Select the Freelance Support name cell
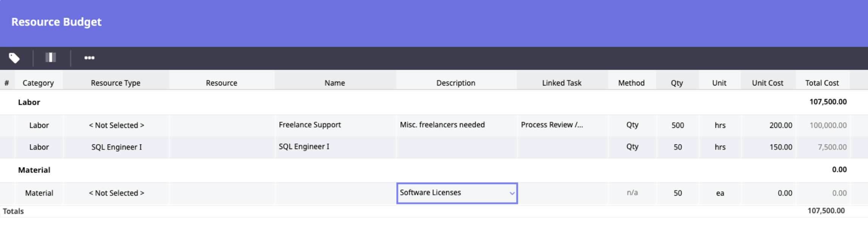 310,125
